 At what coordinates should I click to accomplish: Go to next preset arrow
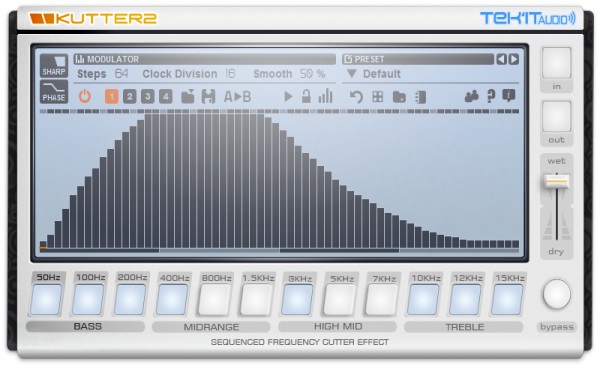tap(514, 59)
